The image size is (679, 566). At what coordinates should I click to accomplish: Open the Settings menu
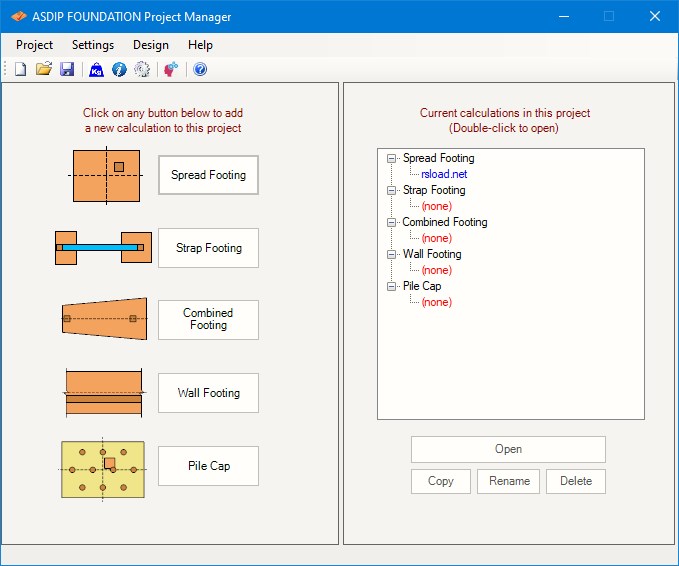[93, 45]
